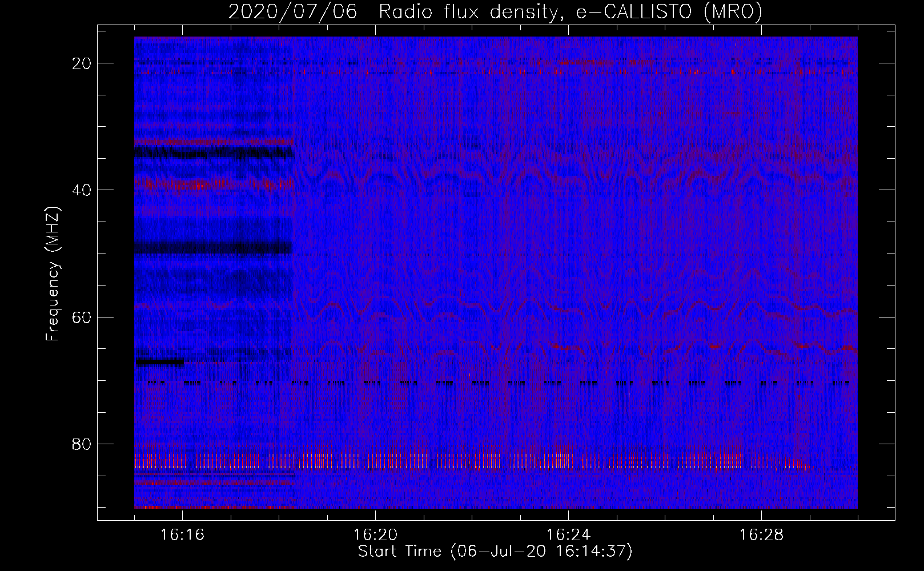Click the '16:28' time tick label
The height and width of the screenshot is (571, 924).
click(761, 535)
